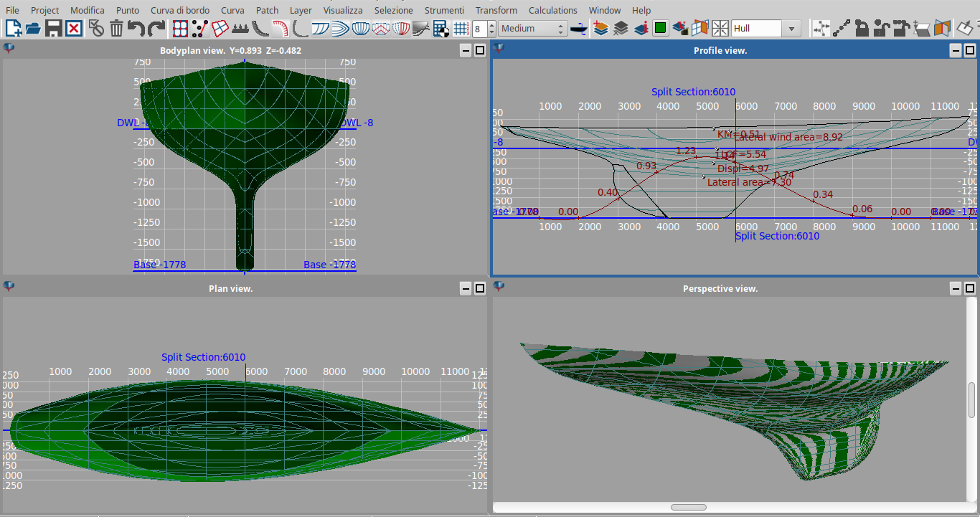The width and height of the screenshot is (980, 517).
Task: Open the Calculations menu
Action: [x=552, y=10]
